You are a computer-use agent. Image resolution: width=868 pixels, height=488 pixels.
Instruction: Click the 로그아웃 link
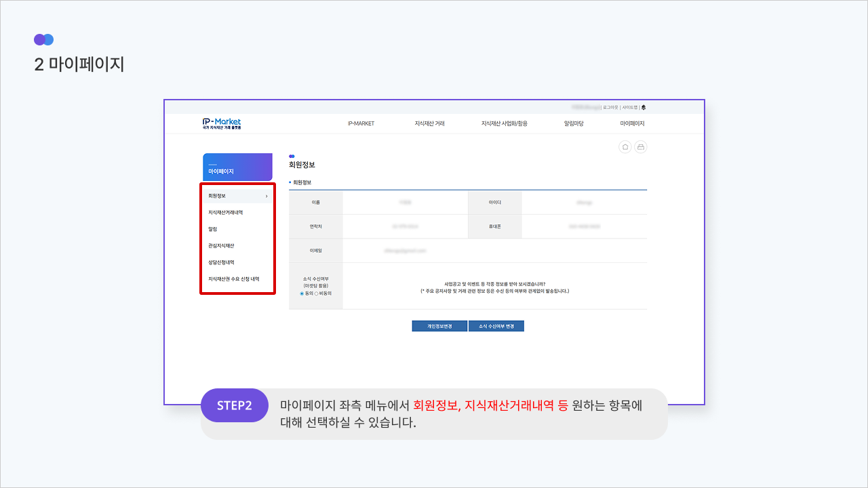(x=610, y=107)
